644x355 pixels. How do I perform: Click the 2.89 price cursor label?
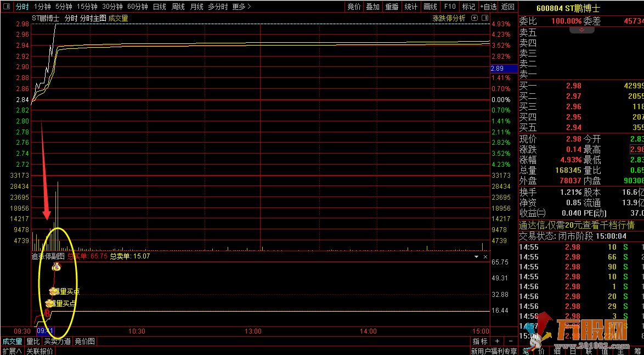click(504, 69)
